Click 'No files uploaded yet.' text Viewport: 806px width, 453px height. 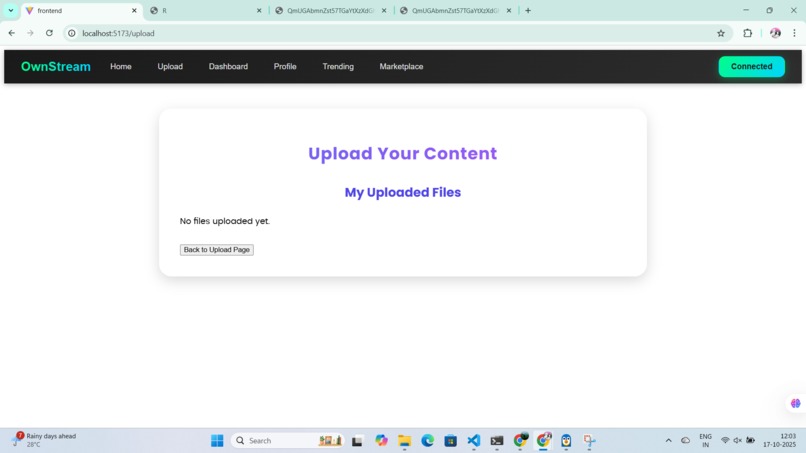click(225, 221)
